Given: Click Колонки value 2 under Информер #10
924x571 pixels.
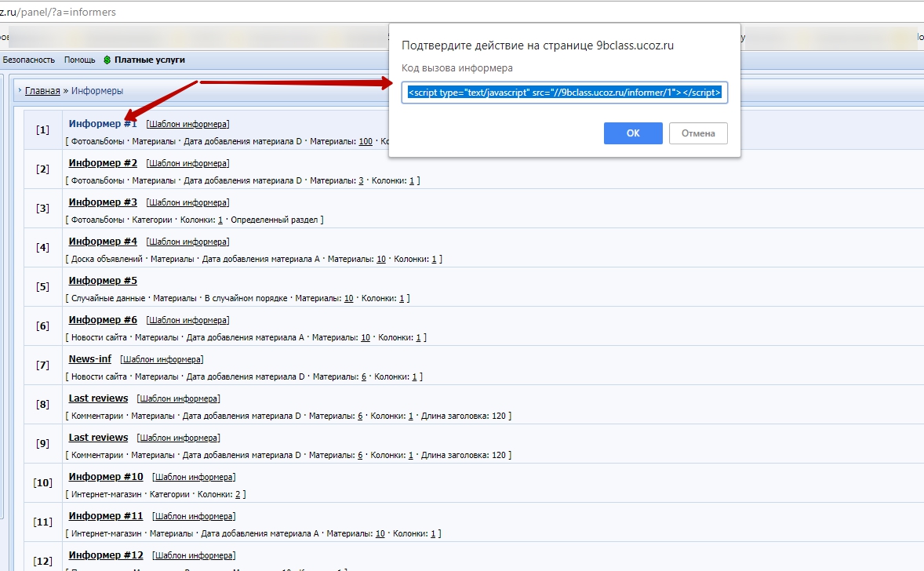Looking at the screenshot, I should tap(238, 495).
